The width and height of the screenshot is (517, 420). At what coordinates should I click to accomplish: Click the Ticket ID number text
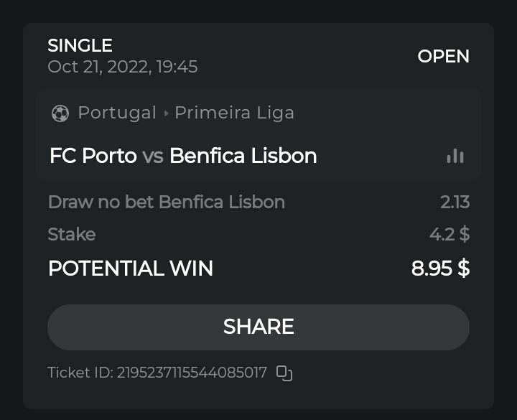coord(192,373)
